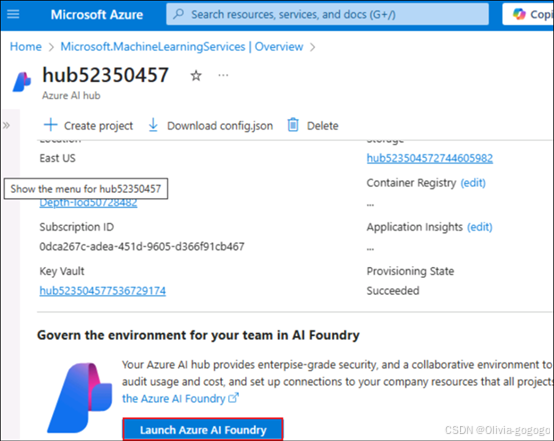Click the Key Vault label
The height and width of the screenshot is (441, 554).
tap(62, 271)
